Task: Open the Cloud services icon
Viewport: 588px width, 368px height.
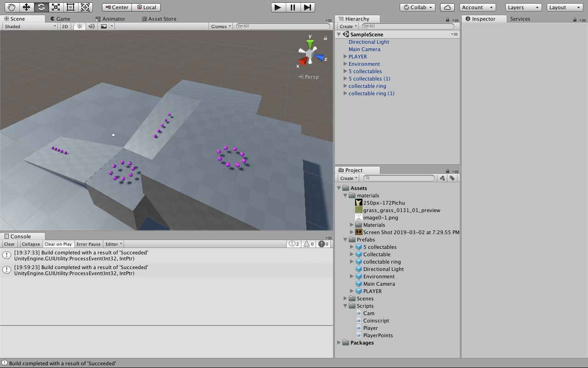Action: [x=447, y=7]
